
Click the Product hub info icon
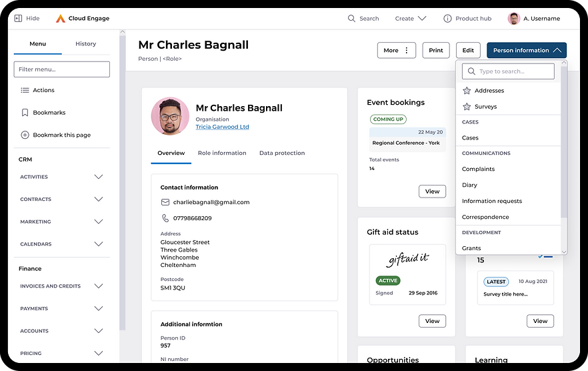[x=447, y=19]
